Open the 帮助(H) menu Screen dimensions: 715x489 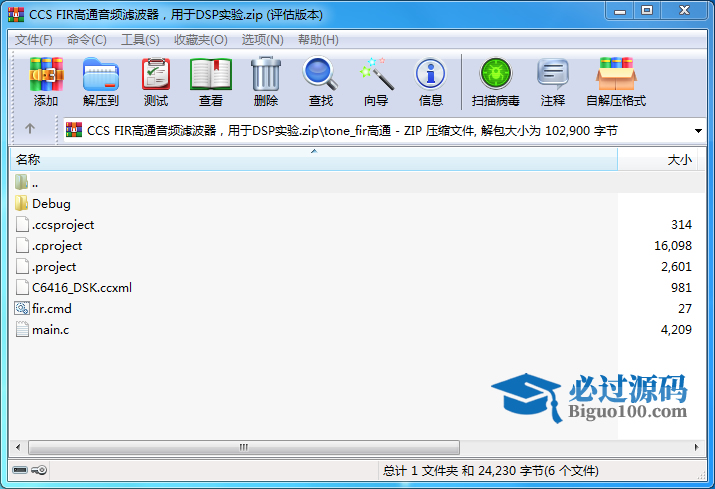point(318,40)
